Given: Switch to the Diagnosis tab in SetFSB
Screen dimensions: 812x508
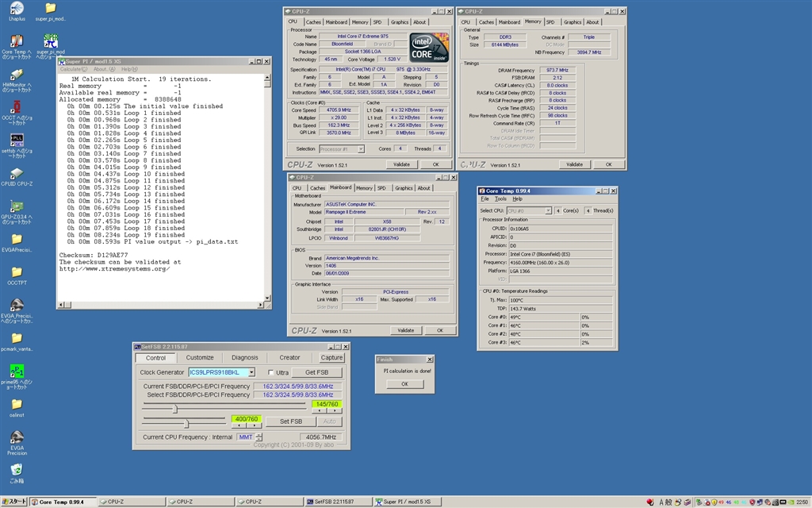Looking at the screenshot, I should click(x=245, y=358).
